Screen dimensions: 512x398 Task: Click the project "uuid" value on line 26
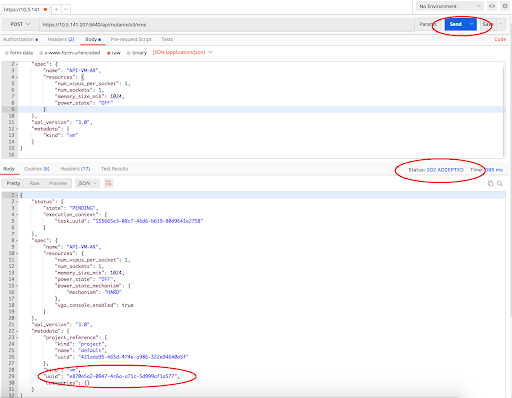pyautogui.click(x=133, y=357)
